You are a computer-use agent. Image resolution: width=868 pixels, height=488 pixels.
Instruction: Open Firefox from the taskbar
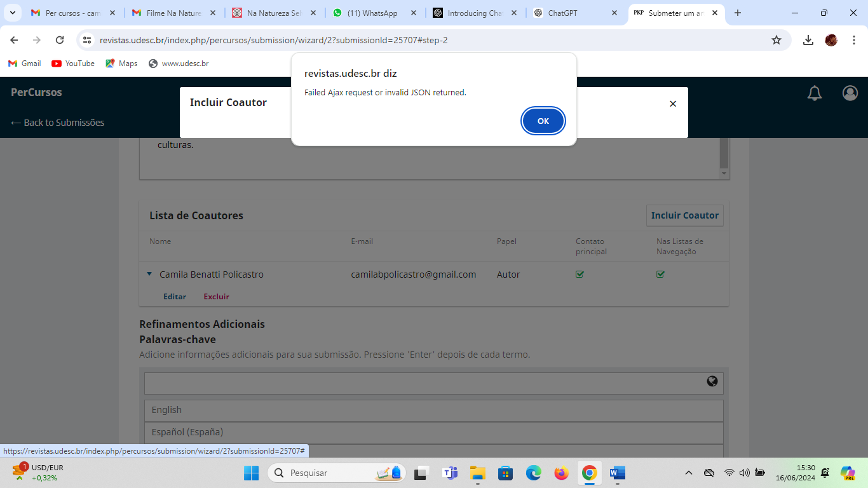point(561,473)
